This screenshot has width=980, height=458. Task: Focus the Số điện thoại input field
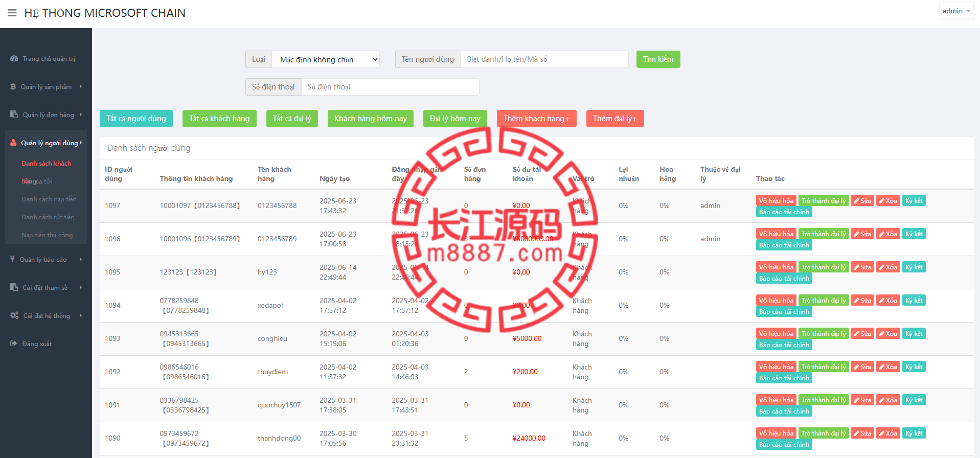[390, 87]
